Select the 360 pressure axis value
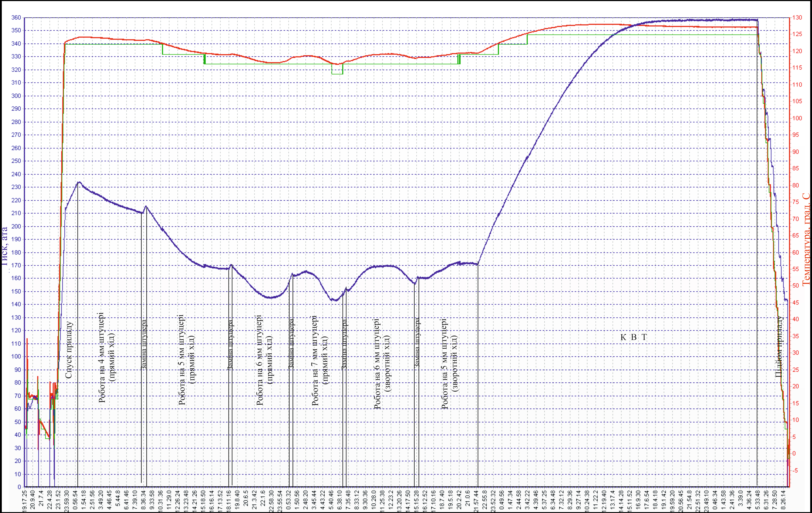 click(16, 18)
